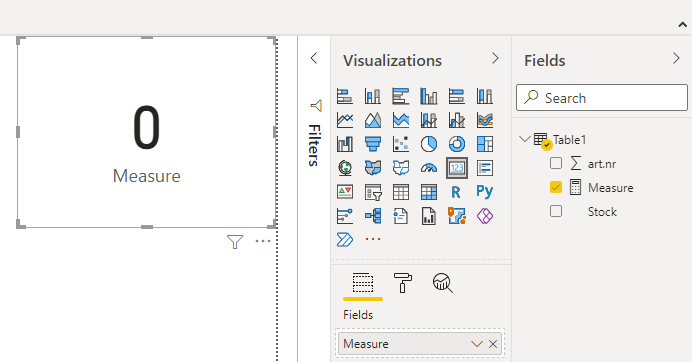Select the Shape map visual
Viewport: 692px width, 362px height.
[401, 168]
